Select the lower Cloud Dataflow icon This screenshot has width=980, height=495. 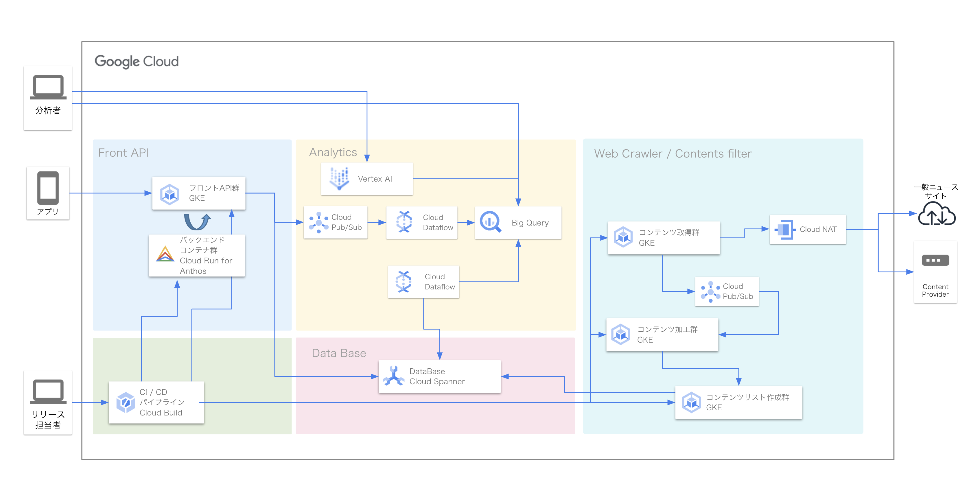[404, 282]
